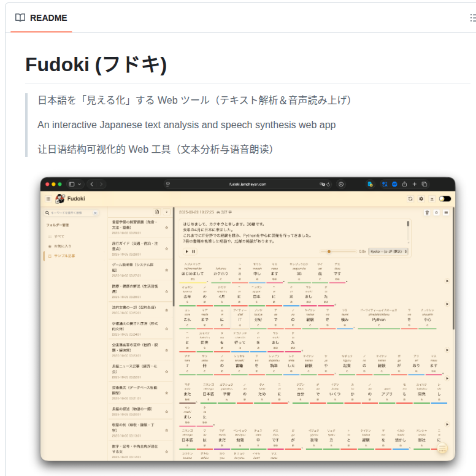
Task: Go forward with Safari's forward arrow
Action: click(x=101, y=184)
